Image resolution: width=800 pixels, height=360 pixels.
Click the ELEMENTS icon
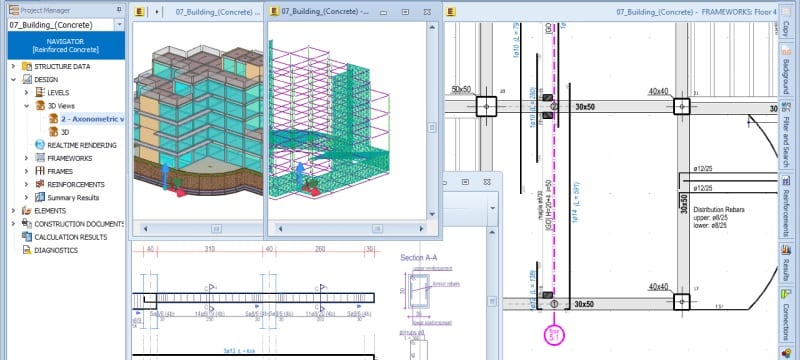27,211
